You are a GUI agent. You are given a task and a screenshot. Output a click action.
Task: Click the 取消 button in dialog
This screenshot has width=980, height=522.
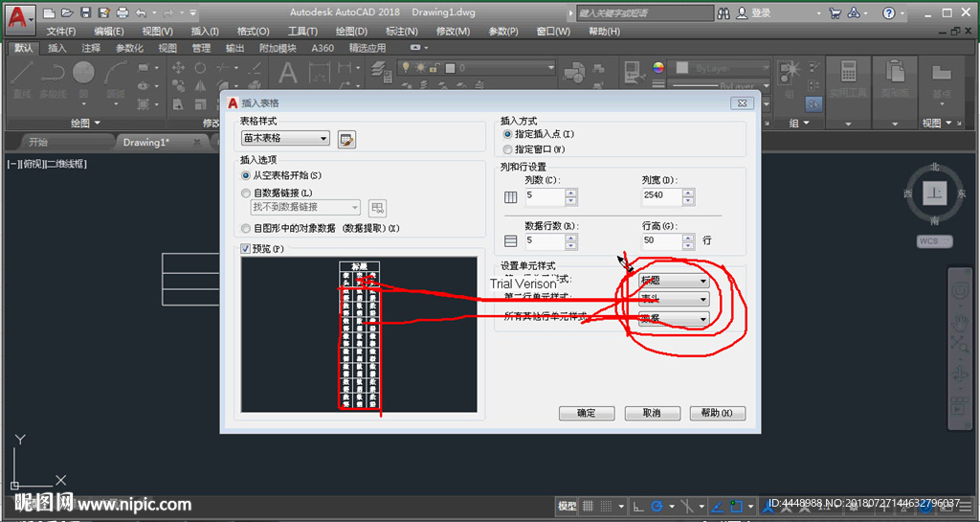(652, 413)
